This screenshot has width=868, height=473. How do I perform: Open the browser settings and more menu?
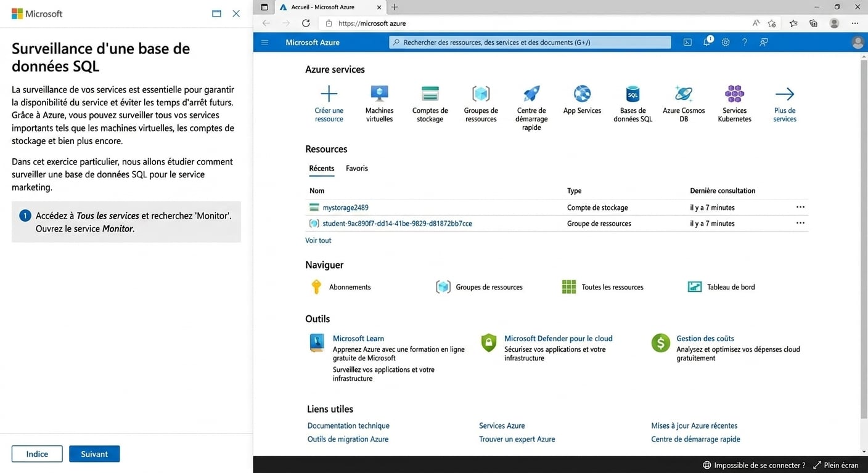tap(855, 23)
